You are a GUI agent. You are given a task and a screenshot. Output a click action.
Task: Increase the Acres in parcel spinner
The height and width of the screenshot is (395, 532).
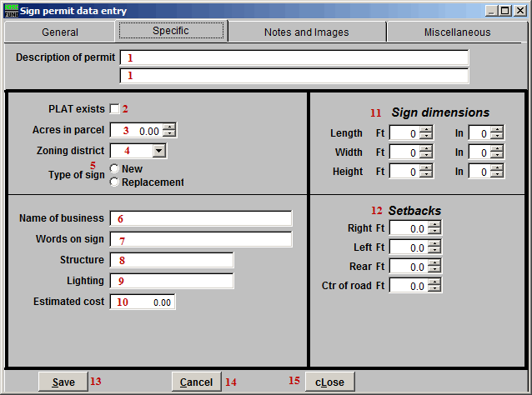coord(169,127)
